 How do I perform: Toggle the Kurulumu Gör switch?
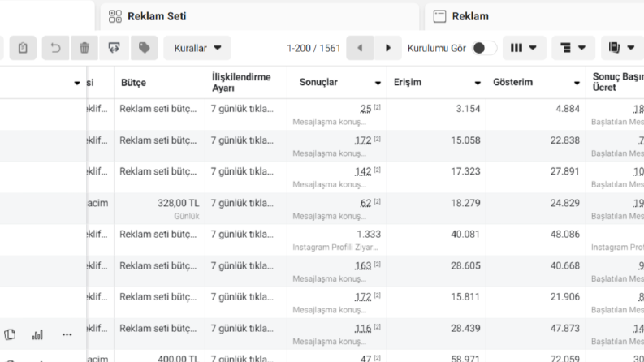click(484, 48)
